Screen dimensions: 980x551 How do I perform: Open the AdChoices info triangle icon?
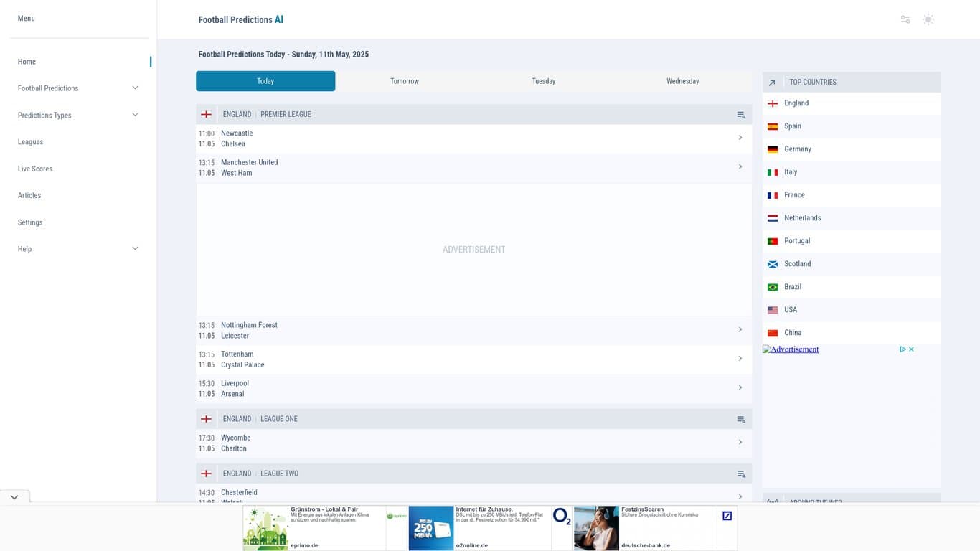pyautogui.click(x=903, y=349)
